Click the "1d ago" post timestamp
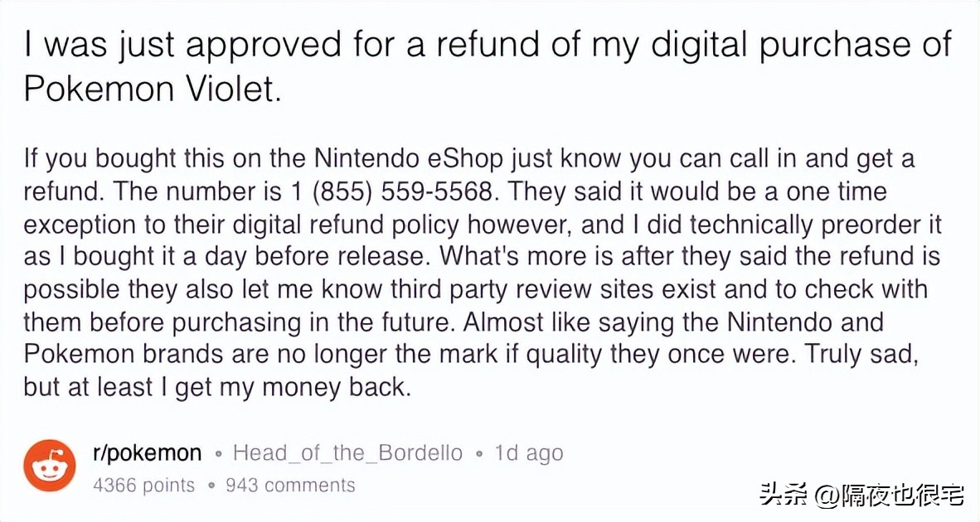The image size is (980, 522). pos(528,453)
